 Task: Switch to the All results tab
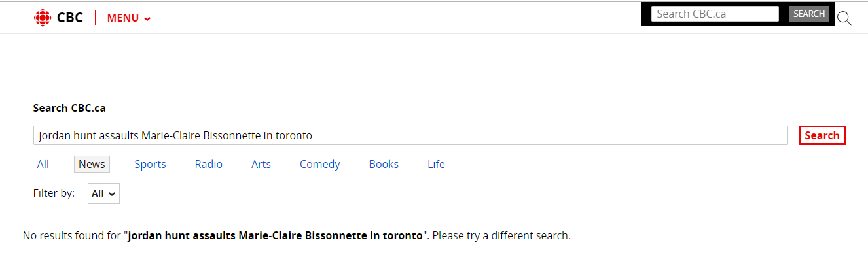point(43,164)
